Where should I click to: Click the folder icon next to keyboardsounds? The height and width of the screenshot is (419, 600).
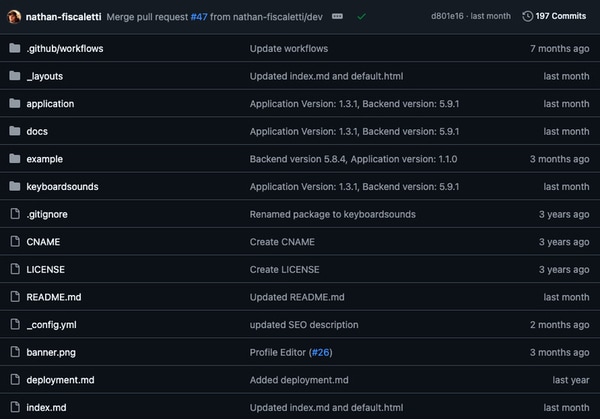click(15, 186)
